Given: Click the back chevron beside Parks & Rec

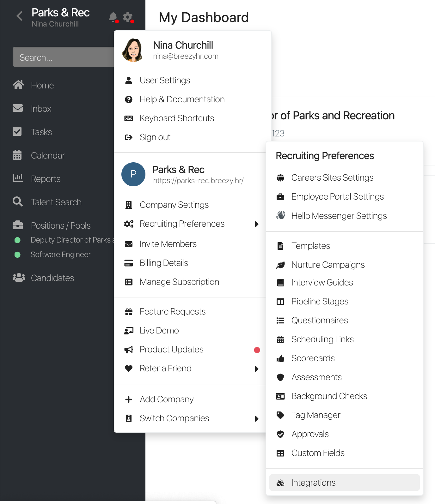Looking at the screenshot, I should [20, 16].
